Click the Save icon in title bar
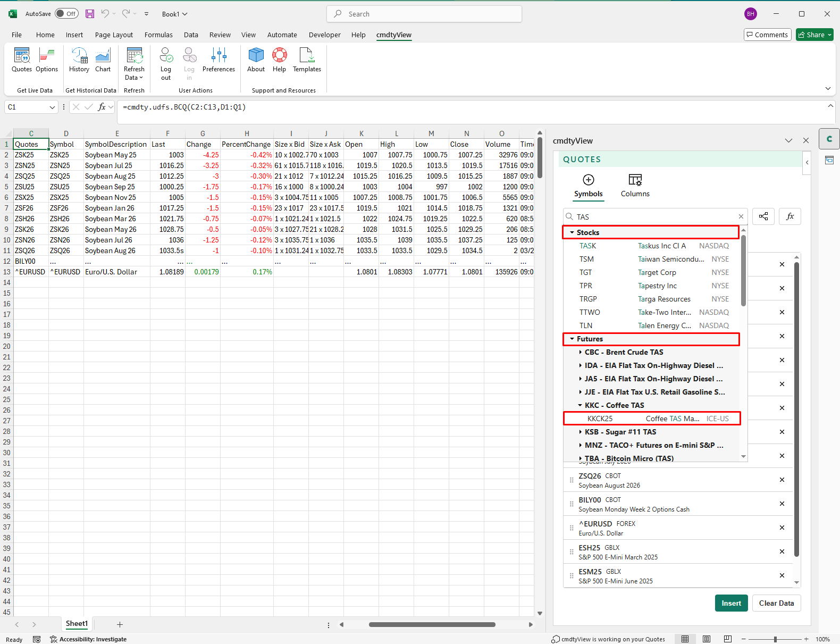The height and width of the screenshot is (644, 840). tap(90, 14)
